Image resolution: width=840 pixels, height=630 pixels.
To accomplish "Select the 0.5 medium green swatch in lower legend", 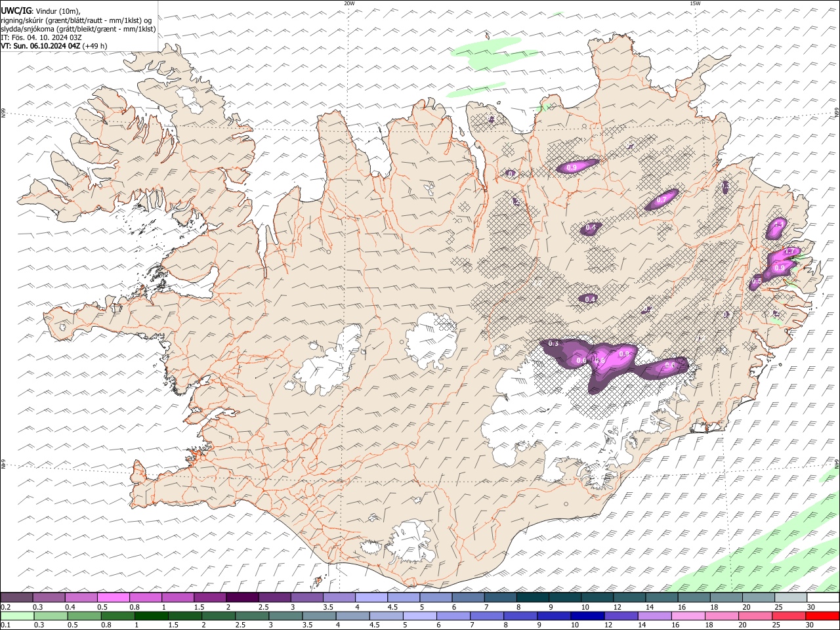I will [84, 616].
